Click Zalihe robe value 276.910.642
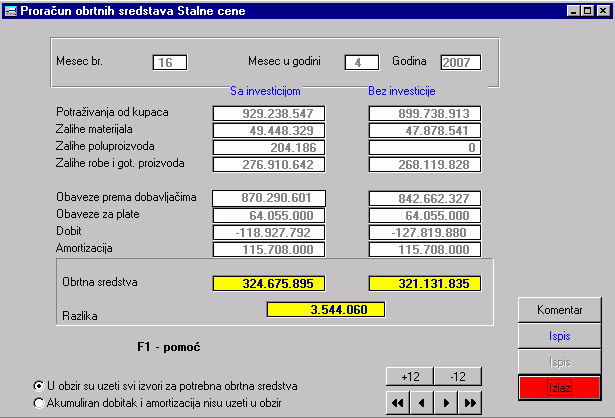The image size is (615, 418). tap(269, 165)
